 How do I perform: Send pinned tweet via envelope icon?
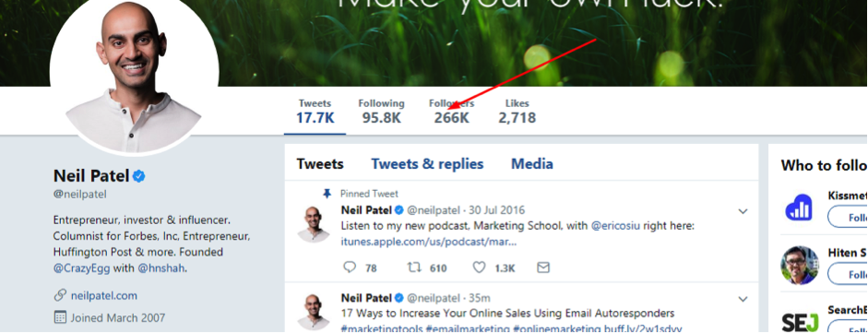pos(543,268)
